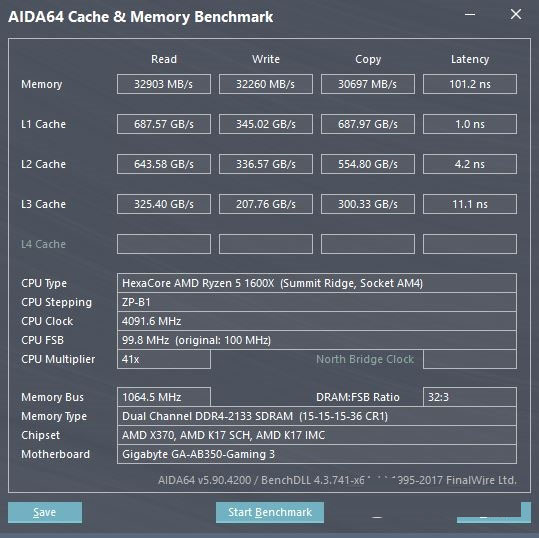
Task: Click the L3 Cache Write value 207.76 GB/s
Action: (x=266, y=204)
